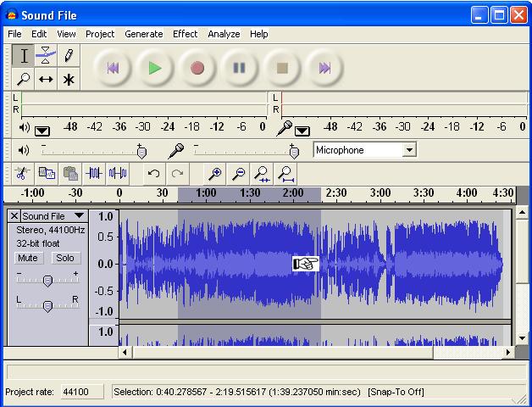This screenshot has height=407, width=532.
Task: Fit entire project in window
Action: (285, 174)
